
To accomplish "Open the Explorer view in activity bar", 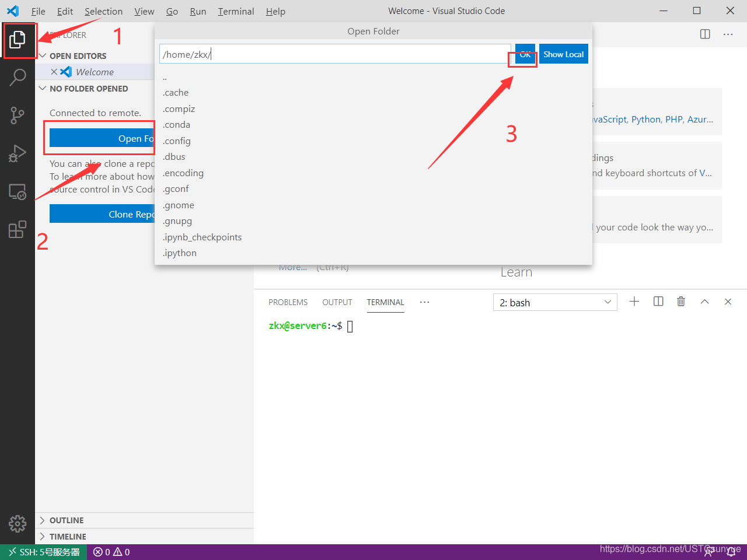I will 18,40.
